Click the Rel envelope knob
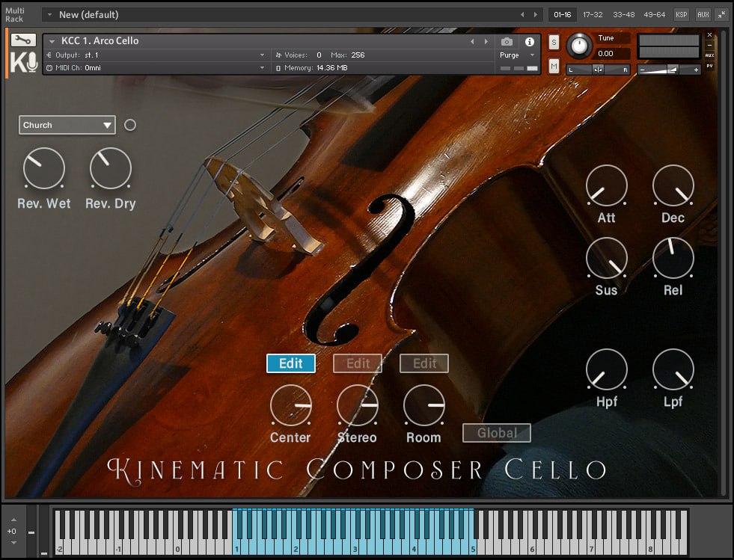Image resolution: width=734 pixels, height=560 pixels. [673, 258]
